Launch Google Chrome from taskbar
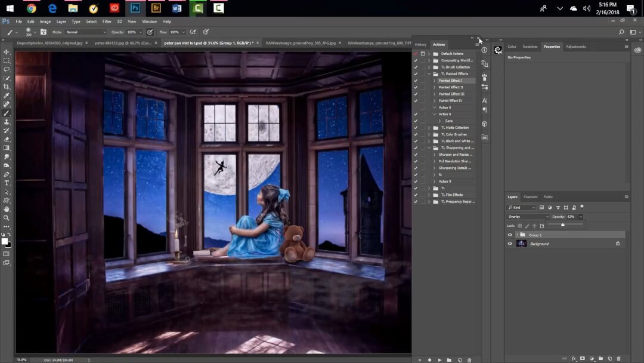The image size is (644, 363). [x=31, y=8]
